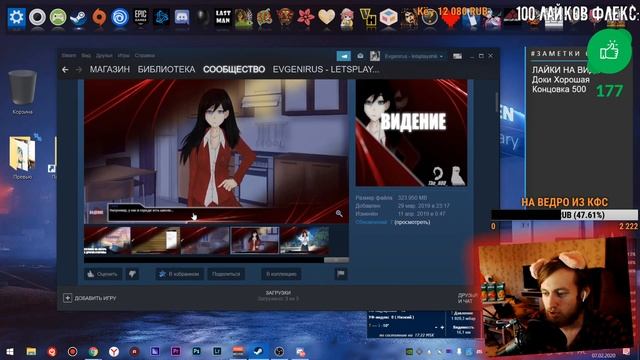Switch Steam to Big Picture mode
This screenshot has width=640, height=360.
coord(457,56)
